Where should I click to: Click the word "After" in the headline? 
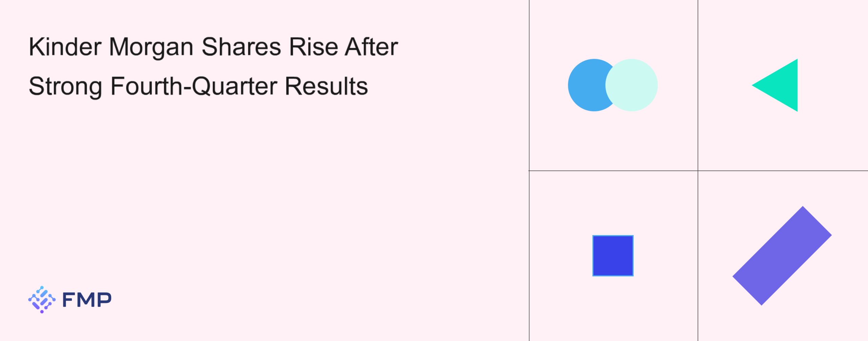tap(371, 47)
